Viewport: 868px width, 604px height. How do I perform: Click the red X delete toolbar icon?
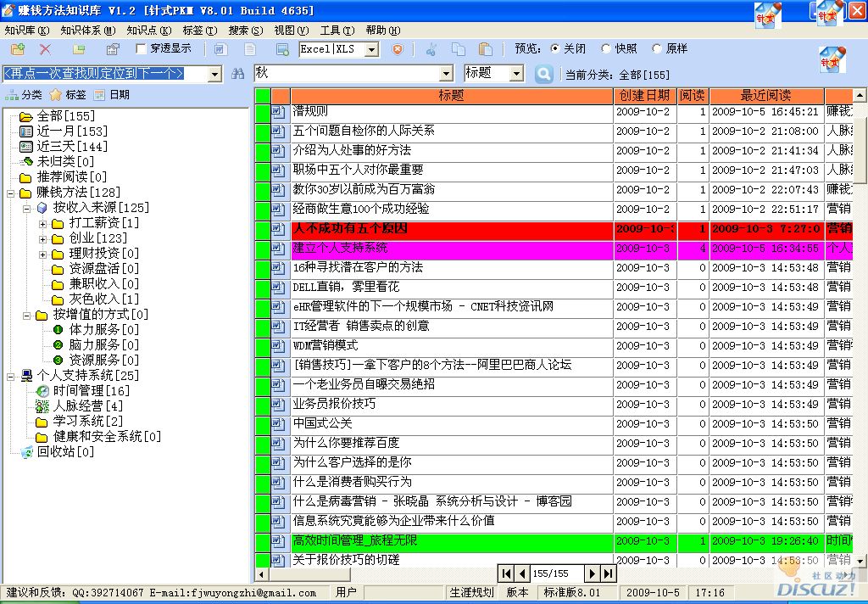pyautogui.click(x=45, y=50)
